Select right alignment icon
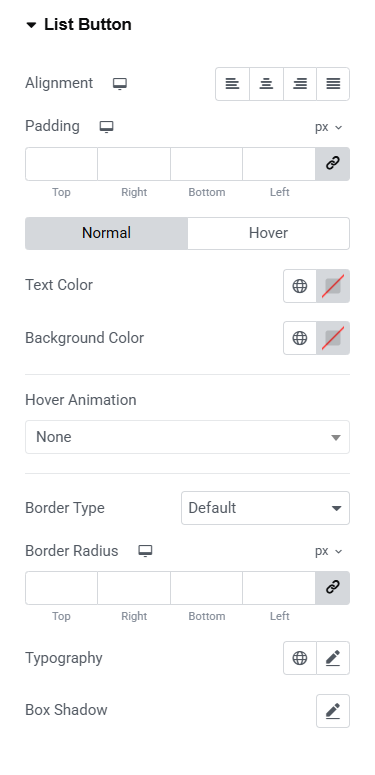Viewport: 375px width, 775px height. click(300, 84)
